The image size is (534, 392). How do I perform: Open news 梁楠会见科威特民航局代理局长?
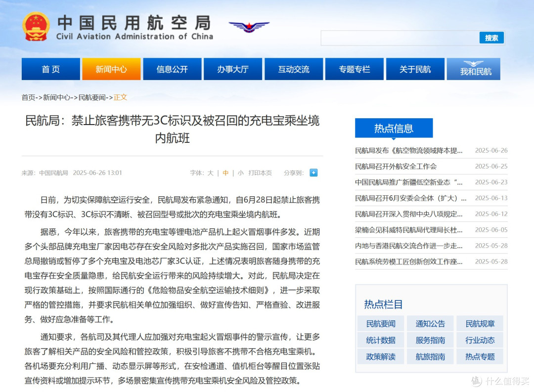click(x=409, y=230)
